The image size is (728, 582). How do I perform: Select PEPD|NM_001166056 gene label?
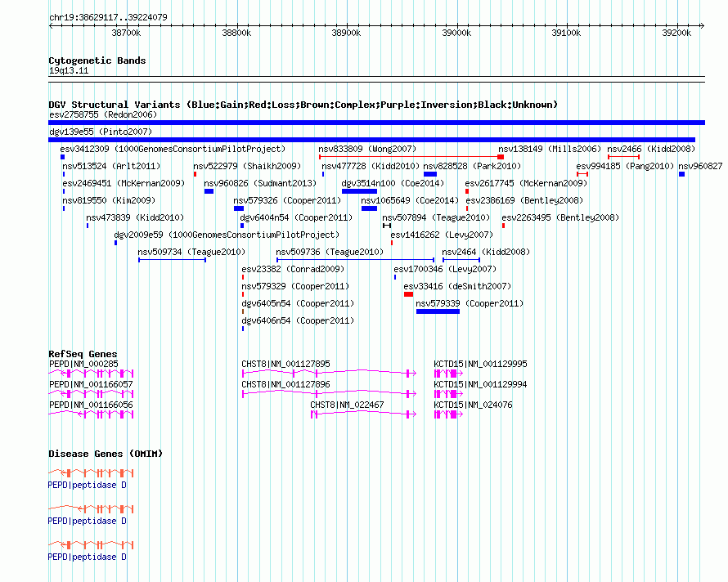point(91,405)
